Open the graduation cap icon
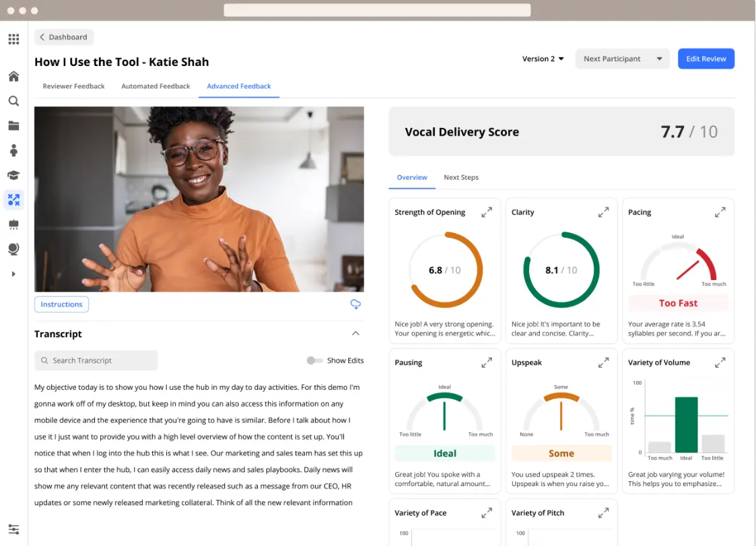Viewport: 756px width, 546px height. click(13, 175)
